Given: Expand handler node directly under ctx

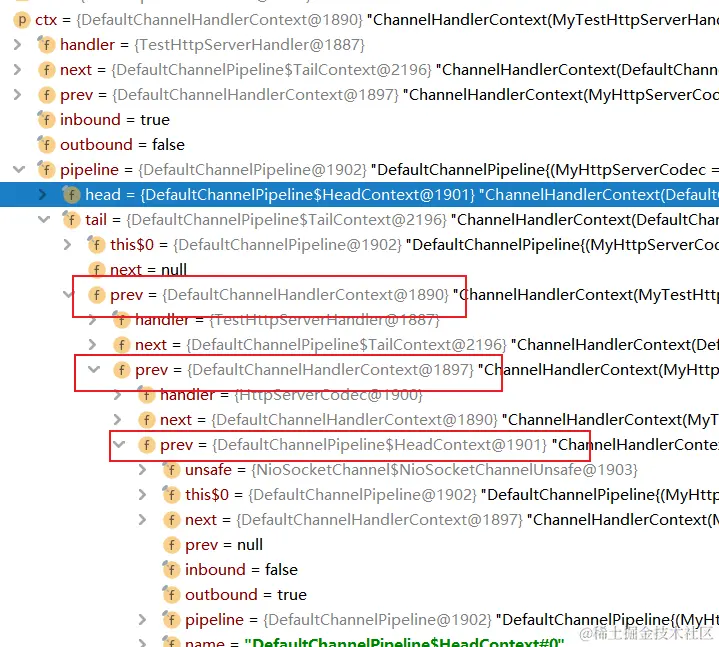Looking at the screenshot, I should point(17,45).
